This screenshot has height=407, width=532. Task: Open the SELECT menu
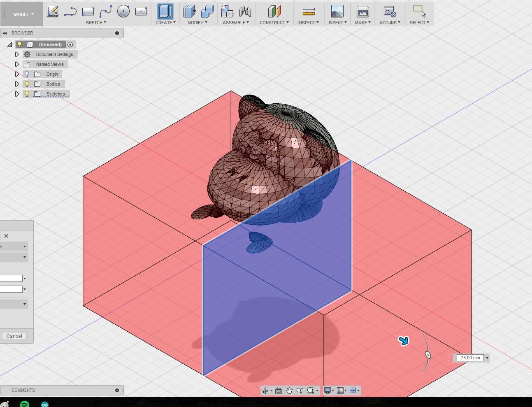419,23
